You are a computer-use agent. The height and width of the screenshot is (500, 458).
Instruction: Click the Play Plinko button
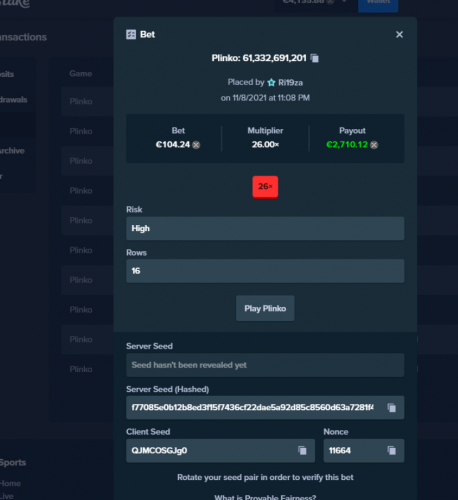point(265,308)
